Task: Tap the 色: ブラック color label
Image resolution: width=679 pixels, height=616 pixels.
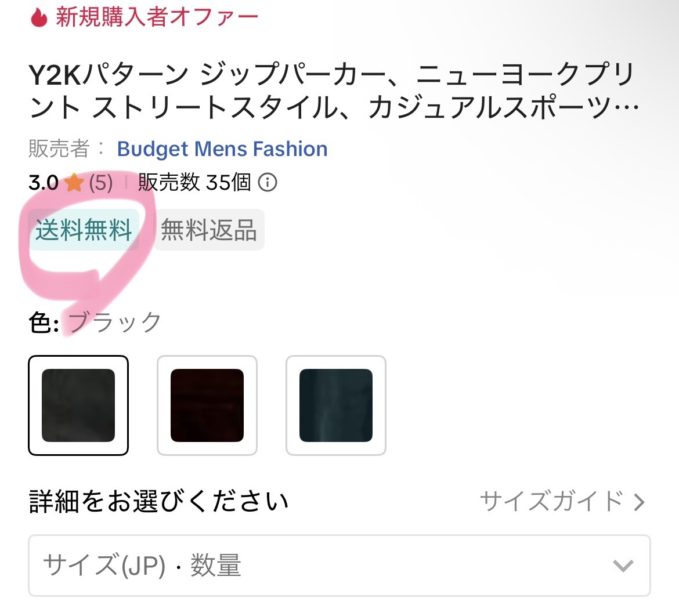Action: point(95,323)
